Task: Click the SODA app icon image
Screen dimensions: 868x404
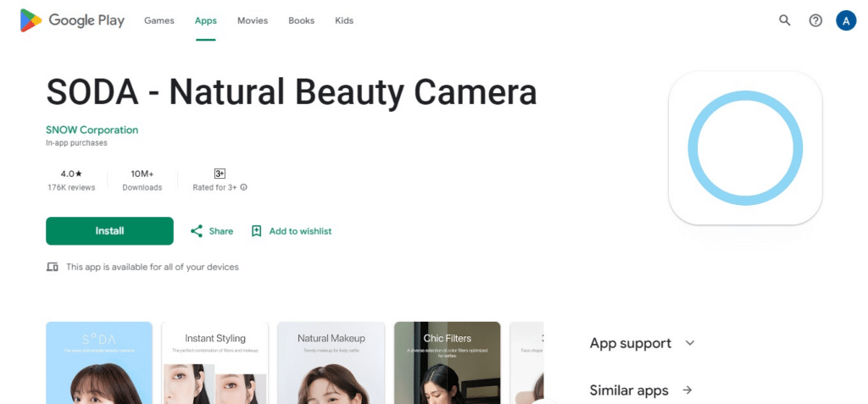Action: [745, 148]
